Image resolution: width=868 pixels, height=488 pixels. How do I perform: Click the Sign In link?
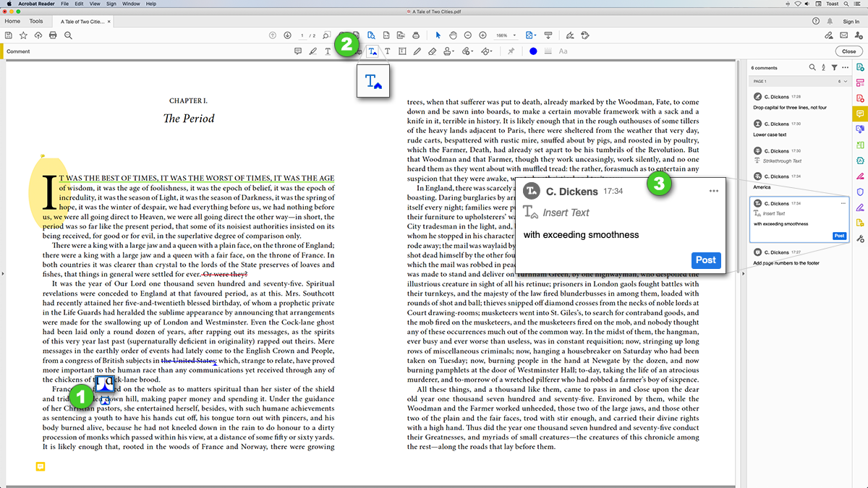tap(851, 22)
